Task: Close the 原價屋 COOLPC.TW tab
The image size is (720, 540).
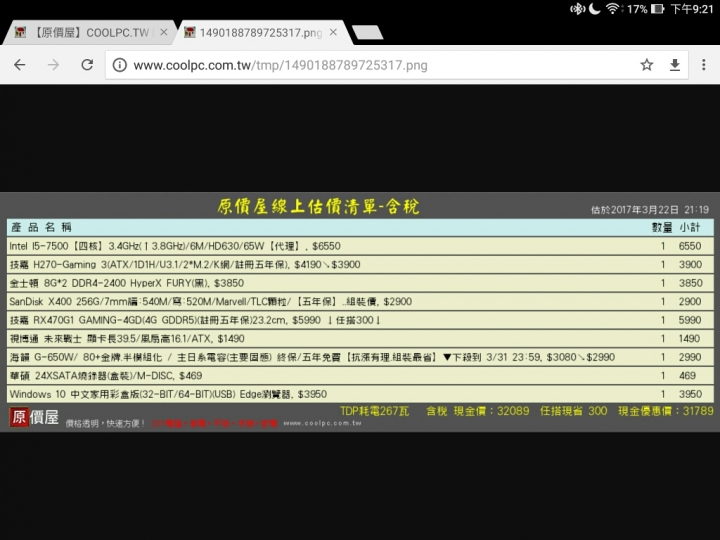Action: point(163,32)
